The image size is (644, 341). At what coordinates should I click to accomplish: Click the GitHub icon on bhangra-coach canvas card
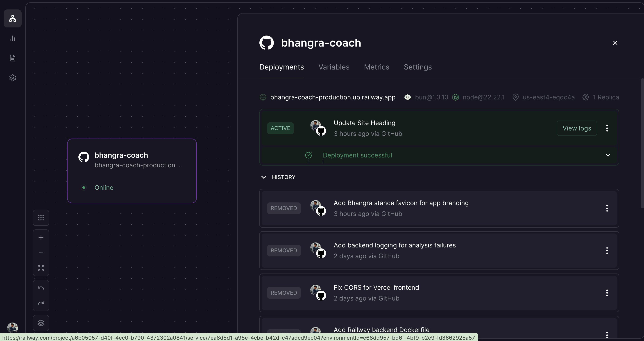(84, 157)
